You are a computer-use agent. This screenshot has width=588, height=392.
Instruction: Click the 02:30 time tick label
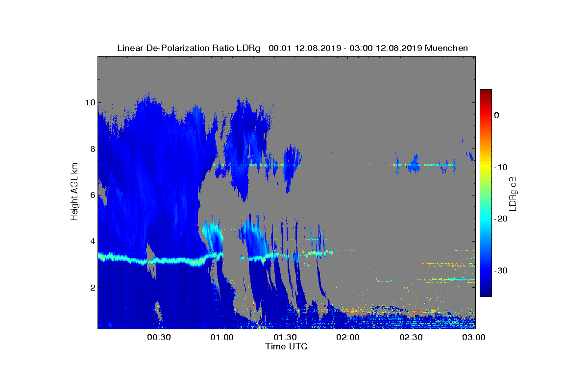(411, 338)
